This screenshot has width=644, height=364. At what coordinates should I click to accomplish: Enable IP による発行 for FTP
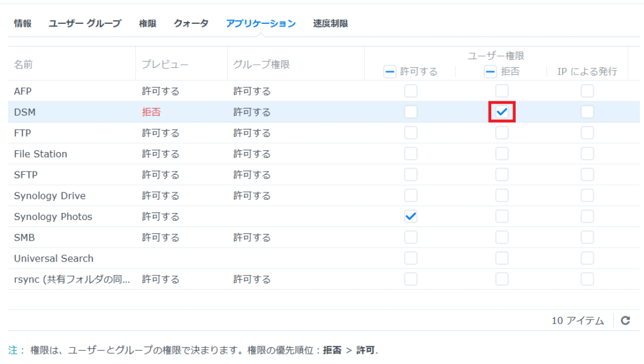(x=587, y=133)
